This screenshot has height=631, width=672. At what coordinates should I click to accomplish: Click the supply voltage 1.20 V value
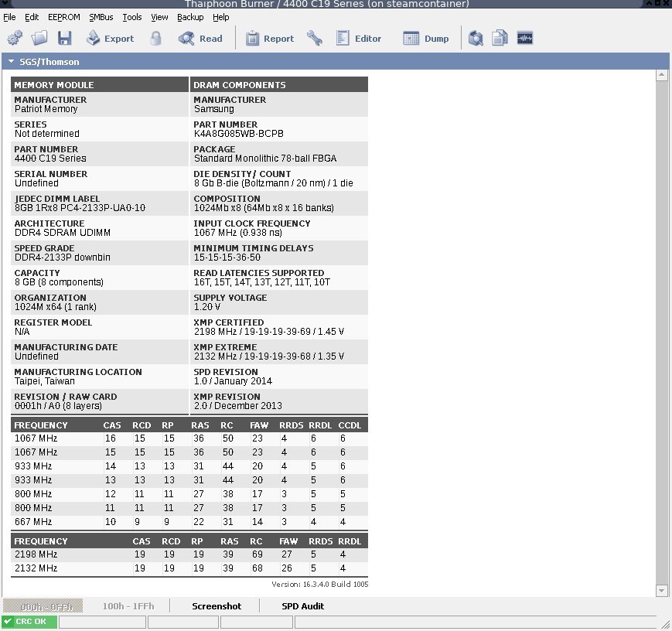(x=207, y=307)
